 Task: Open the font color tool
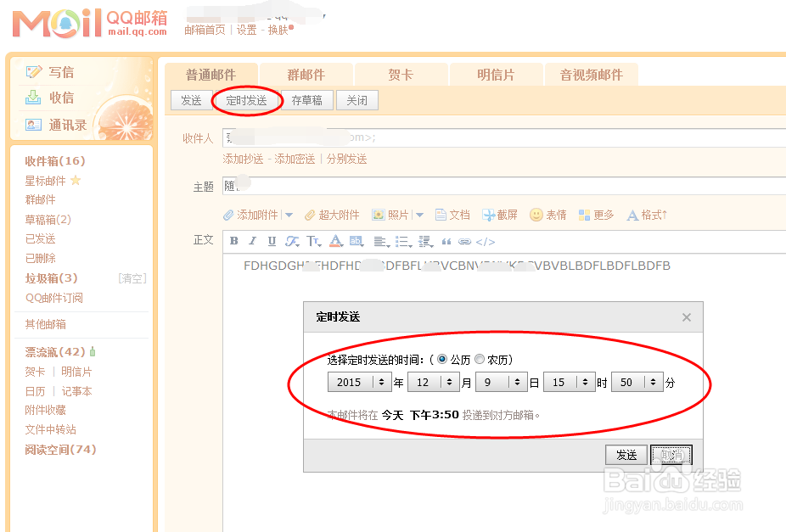[334, 240]
